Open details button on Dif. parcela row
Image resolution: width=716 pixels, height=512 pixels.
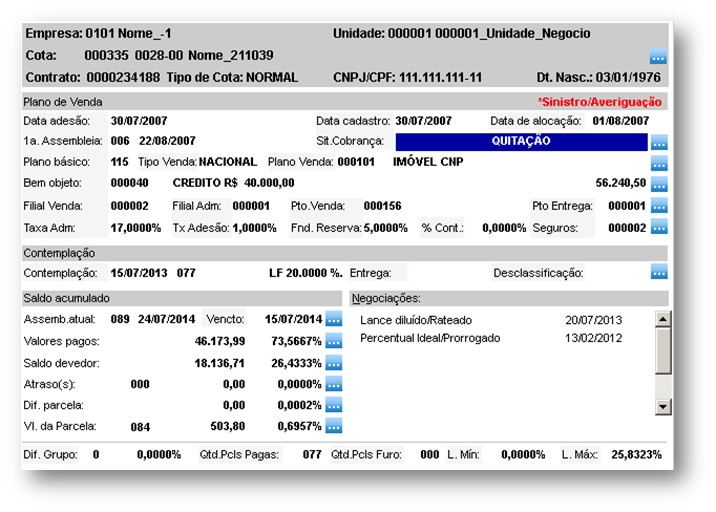(x=334, y=405)
